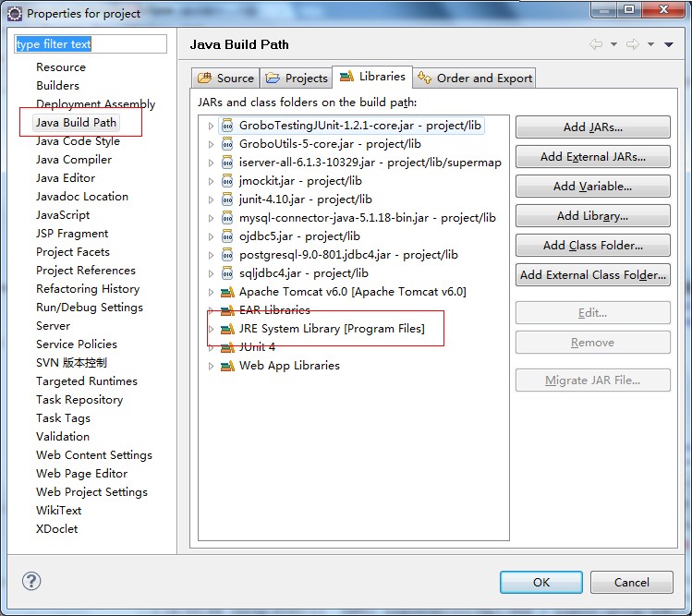Open the view menu dropdown arrow

click(x=669, y=44)
